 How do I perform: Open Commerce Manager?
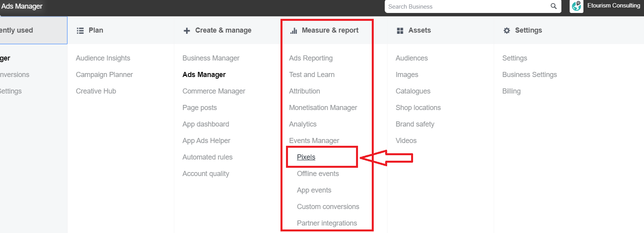[x=214, y=91]
